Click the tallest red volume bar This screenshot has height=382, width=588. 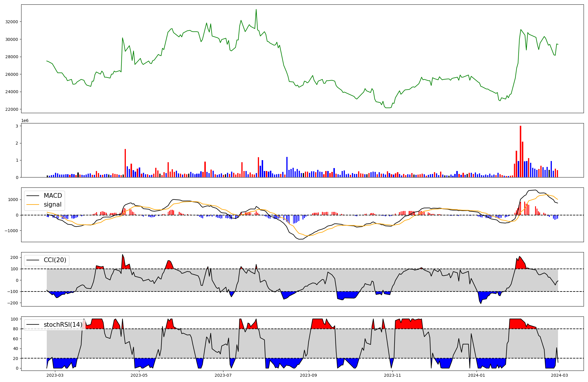pyautogui.click(x=520, y=151)
